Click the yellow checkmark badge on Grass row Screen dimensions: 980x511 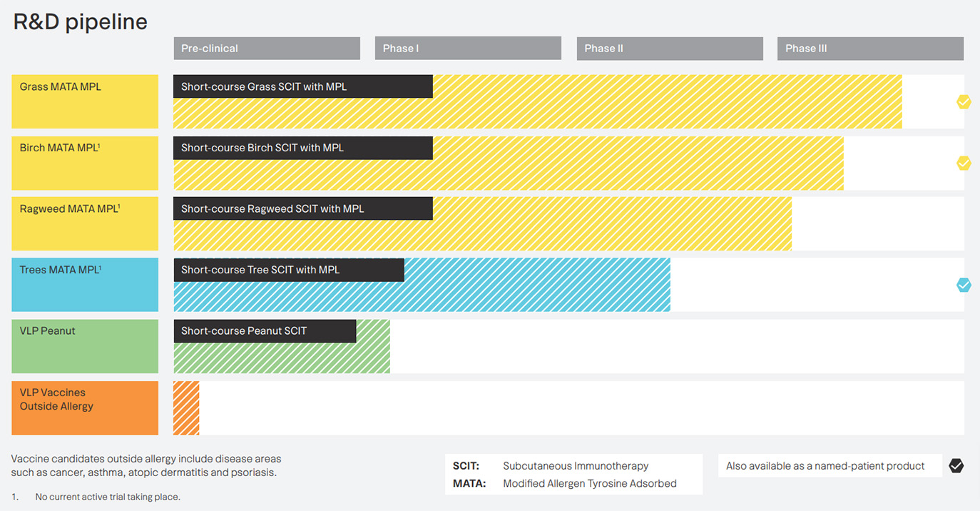(x=964, y=102)
